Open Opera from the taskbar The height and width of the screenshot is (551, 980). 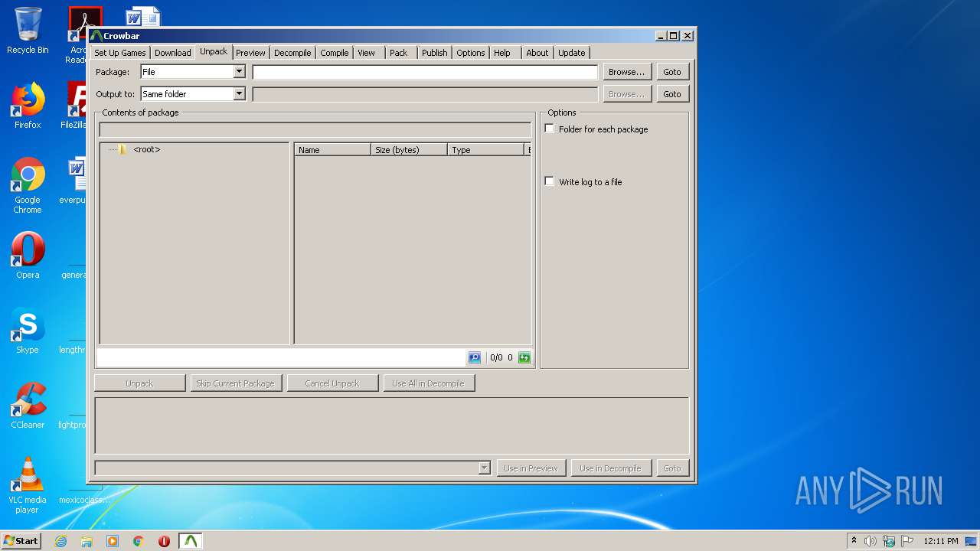(x=164, y=541)
